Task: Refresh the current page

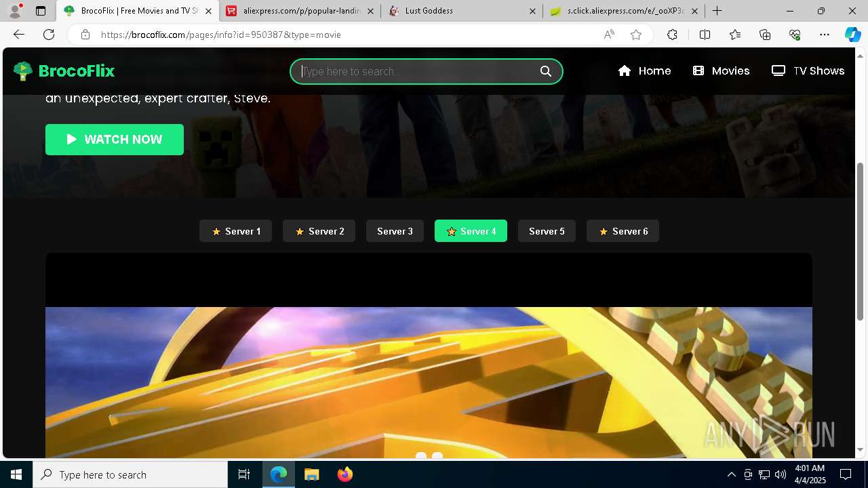Action: click(x=49, y=35)
